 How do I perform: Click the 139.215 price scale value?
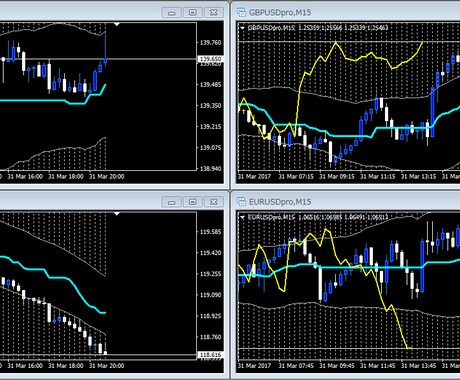210,127
